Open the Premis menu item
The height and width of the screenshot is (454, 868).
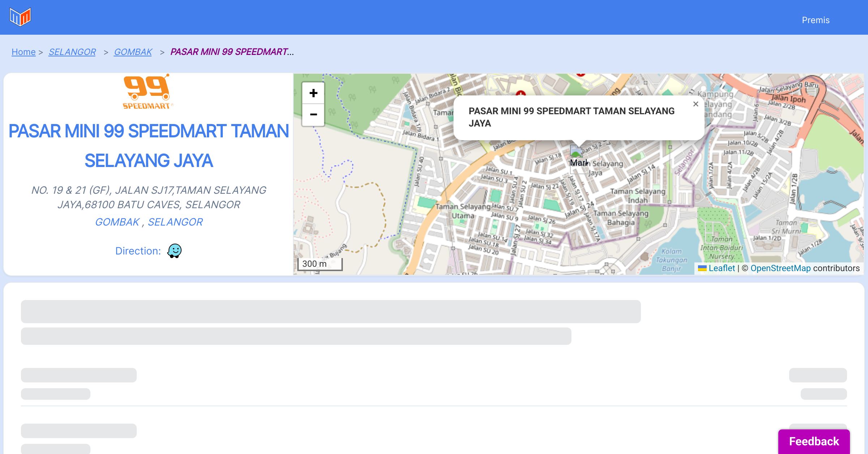click(x=816, y=20)
